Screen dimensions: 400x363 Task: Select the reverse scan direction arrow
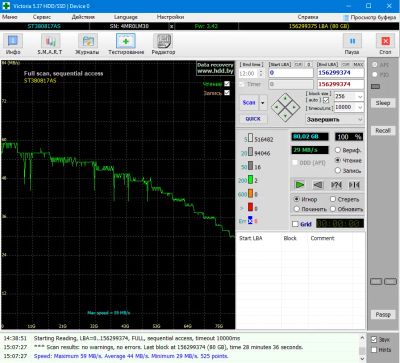[x=318, y=185]
